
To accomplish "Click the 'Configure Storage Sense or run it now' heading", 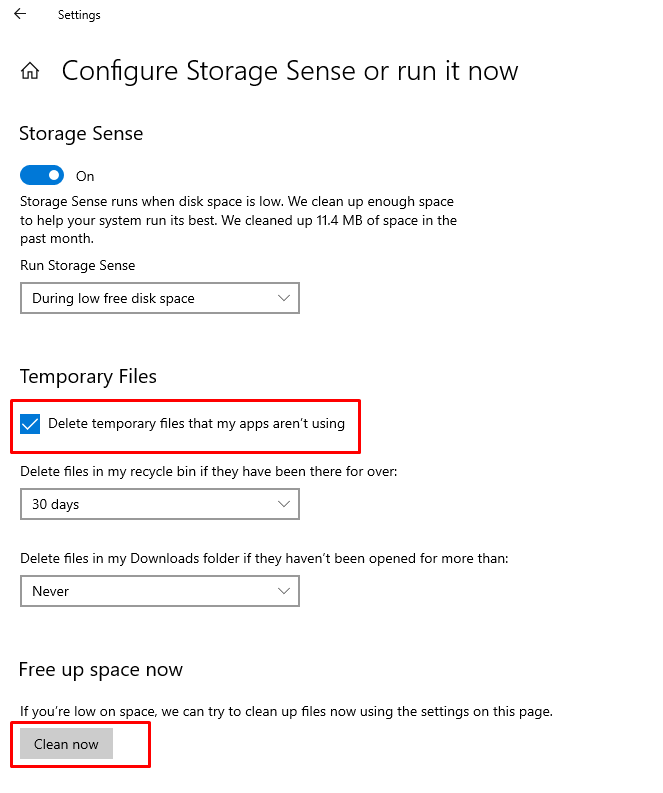I will pos(290,71).
